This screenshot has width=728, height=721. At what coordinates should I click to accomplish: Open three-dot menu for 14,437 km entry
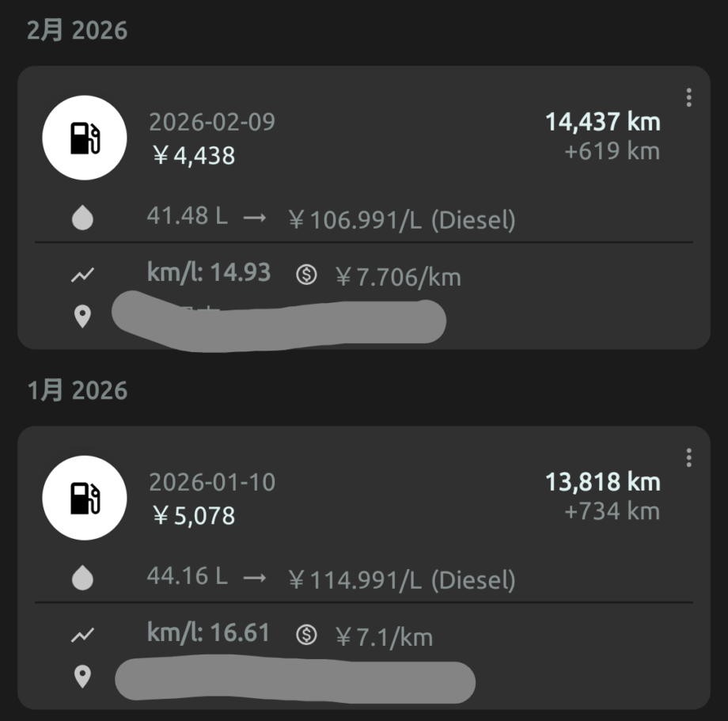click(688, 97)
